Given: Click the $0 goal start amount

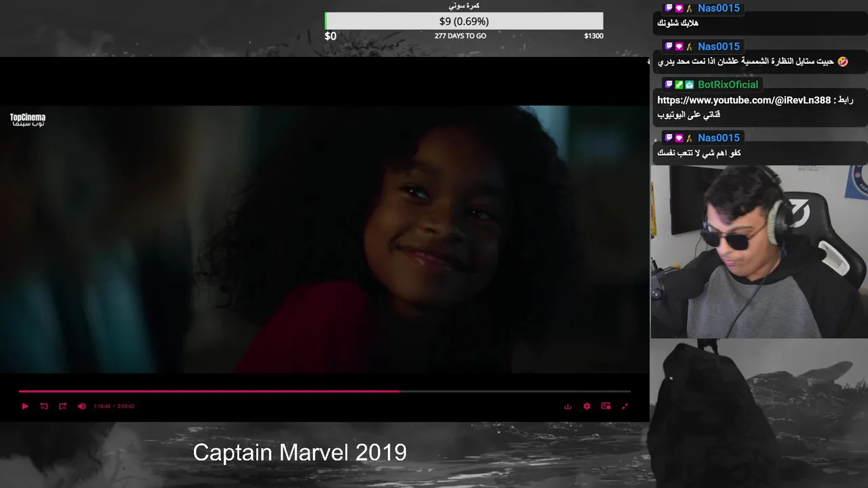Looking at the screenshot, I should click(330, 36).
